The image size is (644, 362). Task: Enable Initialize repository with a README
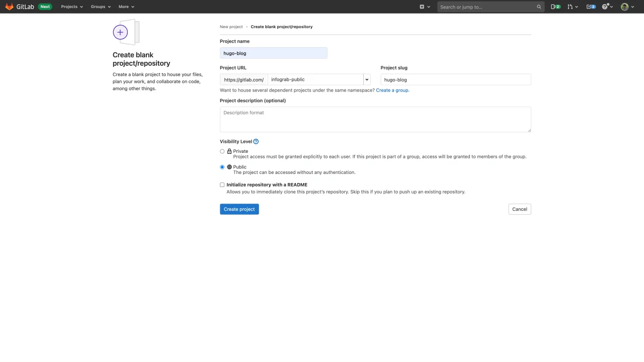coord(222,185)
